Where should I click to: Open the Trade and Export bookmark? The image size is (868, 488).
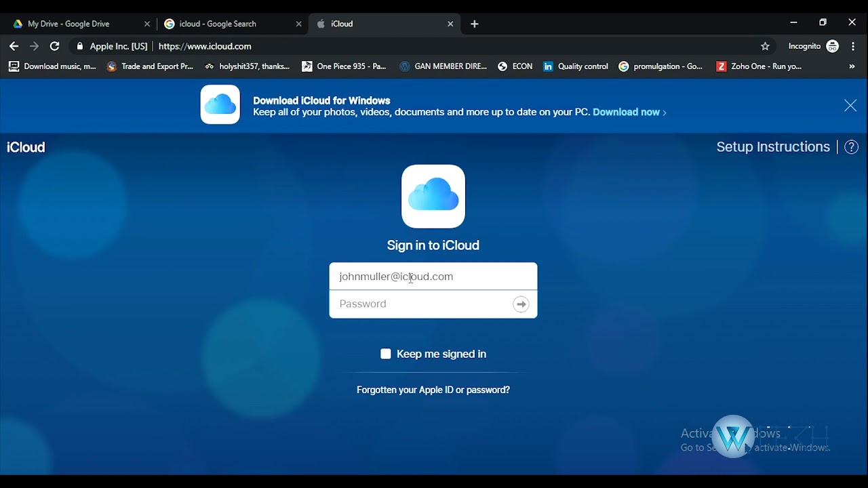click(x=150, y=66)
